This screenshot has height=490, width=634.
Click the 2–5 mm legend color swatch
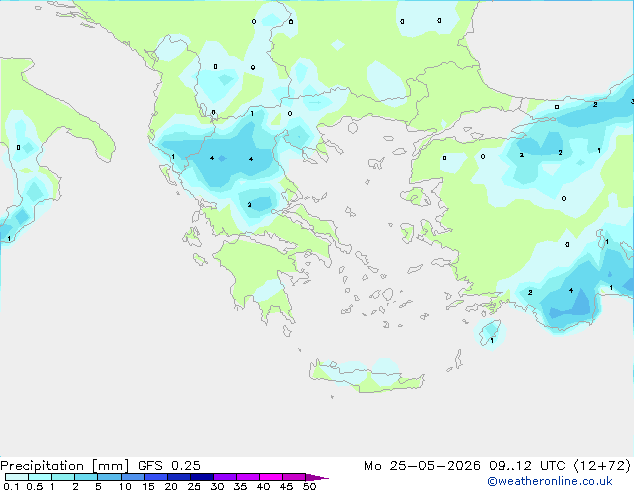click(x=86, y=477)
